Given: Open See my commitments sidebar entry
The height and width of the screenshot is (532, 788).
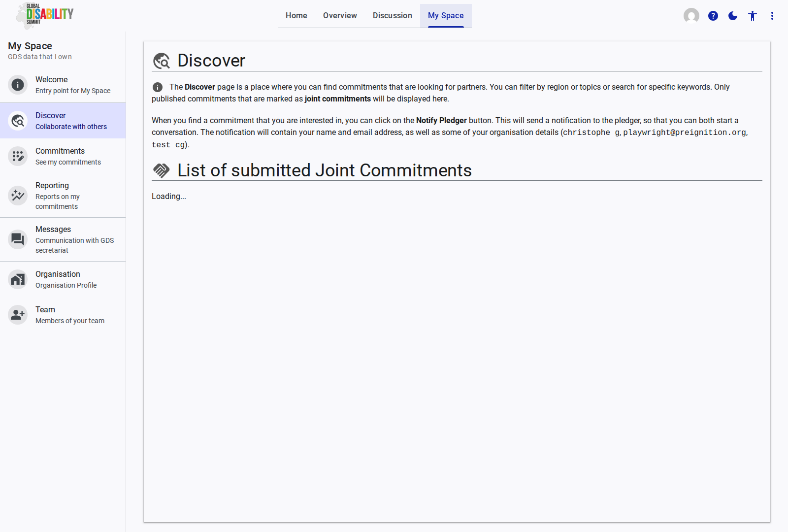Looking at the screenshot, I should click(x=68, y=162).
